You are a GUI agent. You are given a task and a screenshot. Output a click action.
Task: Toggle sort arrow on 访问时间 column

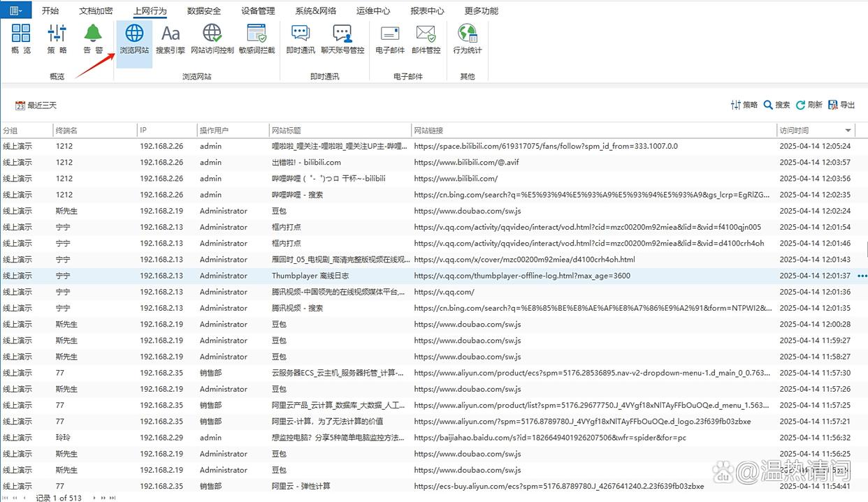[848, 131]
